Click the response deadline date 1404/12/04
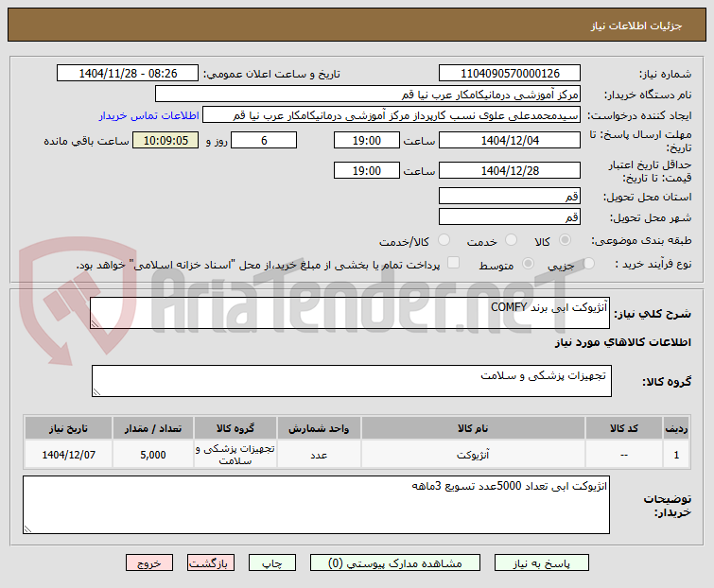The width and height of the screenshot is (714, 588). pyautogui.click(x=510, y=140)
